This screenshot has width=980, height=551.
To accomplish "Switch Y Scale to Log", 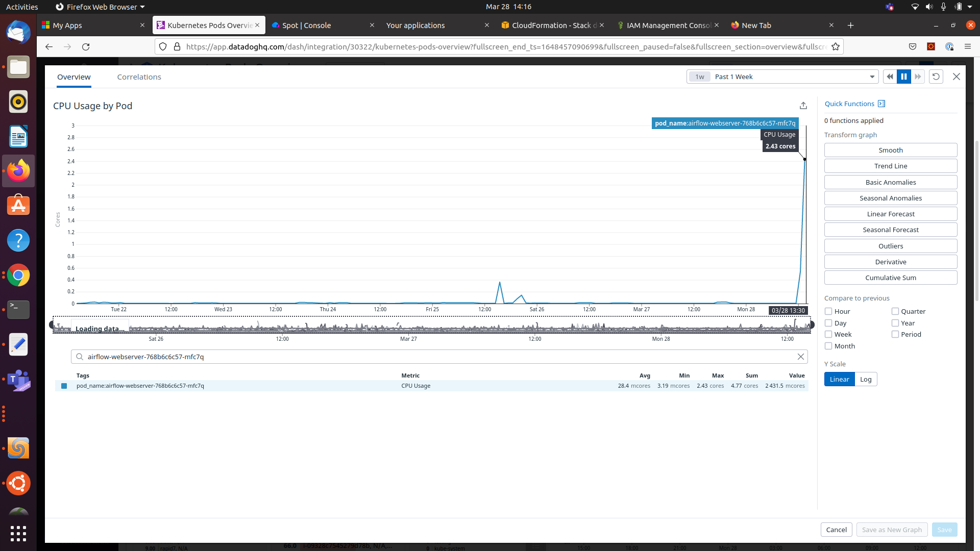I will click(x=866, y=379).
